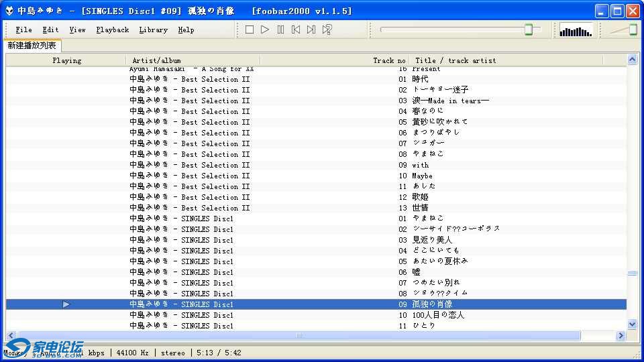Adjust the volume slider knob
Image resolution: width=644 pixels, height=362 pixels.
coord(633,29)
